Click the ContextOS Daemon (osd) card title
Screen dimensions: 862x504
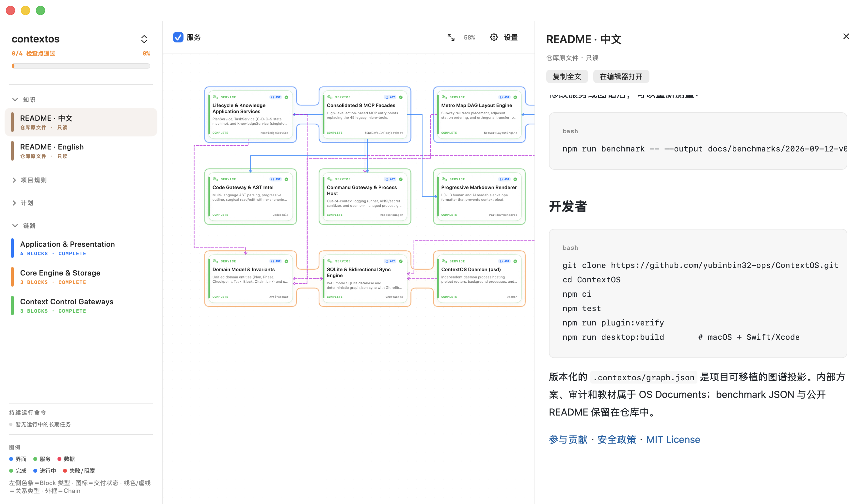point(471,269)
